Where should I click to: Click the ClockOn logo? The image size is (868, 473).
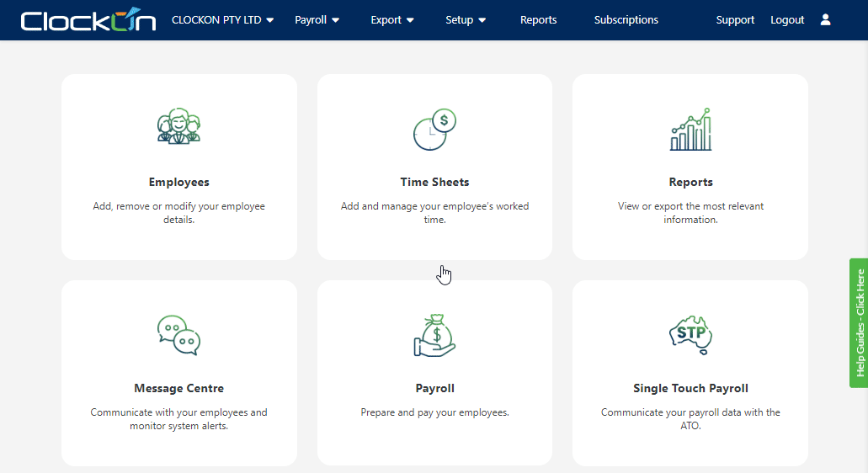88,20
